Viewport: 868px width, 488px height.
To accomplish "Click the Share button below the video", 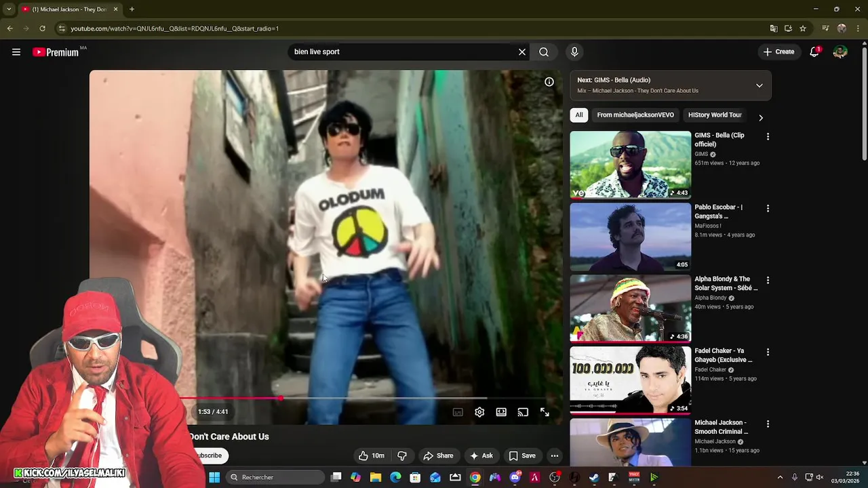I will click(438, 455).
